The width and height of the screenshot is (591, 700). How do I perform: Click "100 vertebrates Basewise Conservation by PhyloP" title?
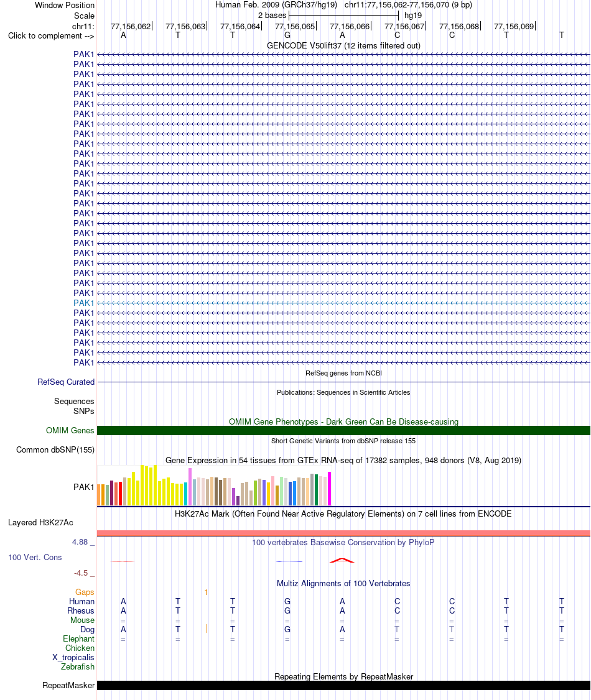[x=343, y=543]
